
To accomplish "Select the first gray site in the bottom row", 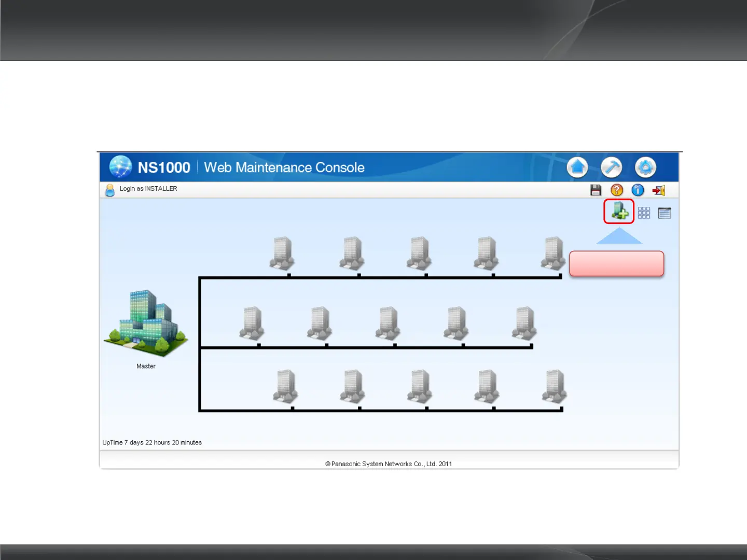I will [286, 387].
